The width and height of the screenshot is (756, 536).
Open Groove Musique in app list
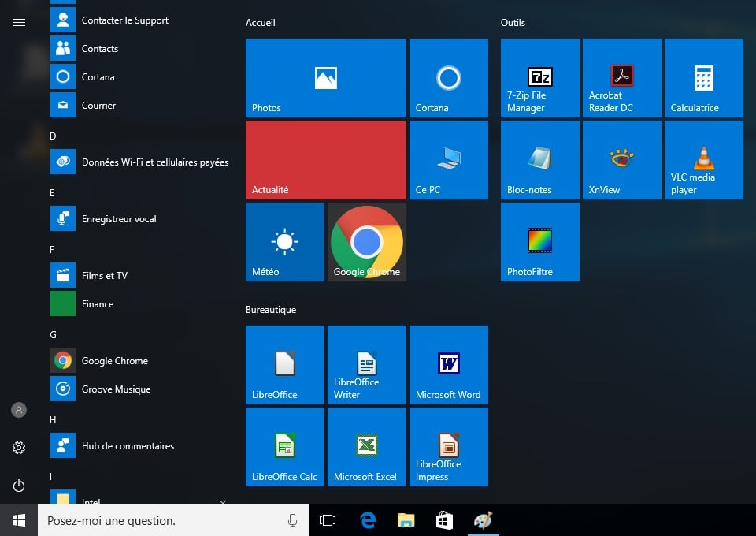pos(140,389)
